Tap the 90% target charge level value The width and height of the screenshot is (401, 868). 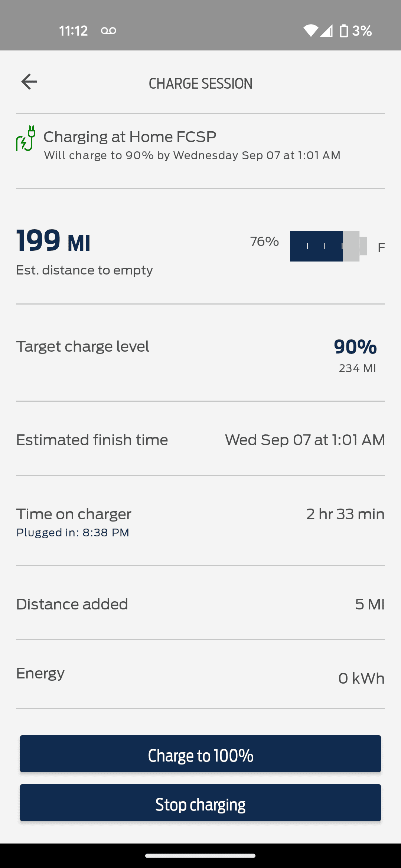(x=355, y=347)
